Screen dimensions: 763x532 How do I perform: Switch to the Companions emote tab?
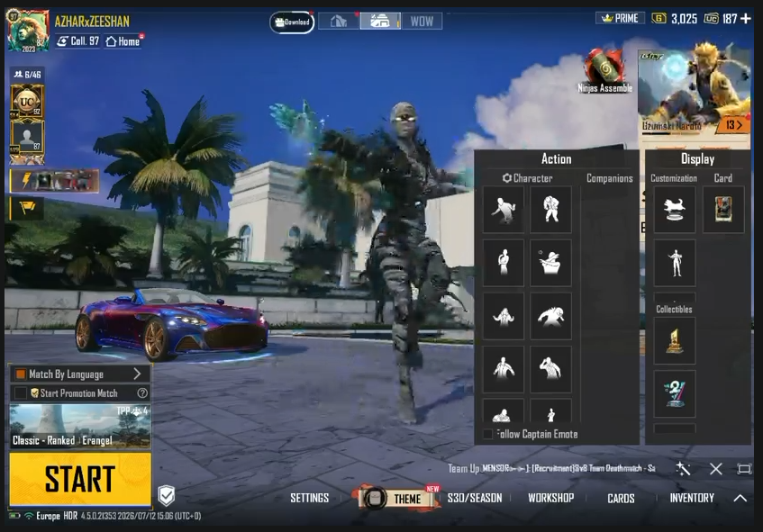point(609,178)
